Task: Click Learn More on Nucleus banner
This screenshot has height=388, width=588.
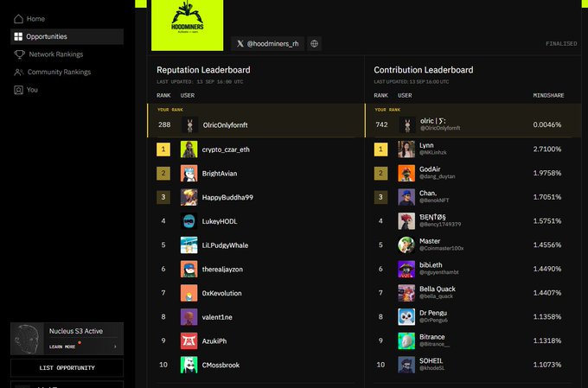Action: tap(62, 347)
